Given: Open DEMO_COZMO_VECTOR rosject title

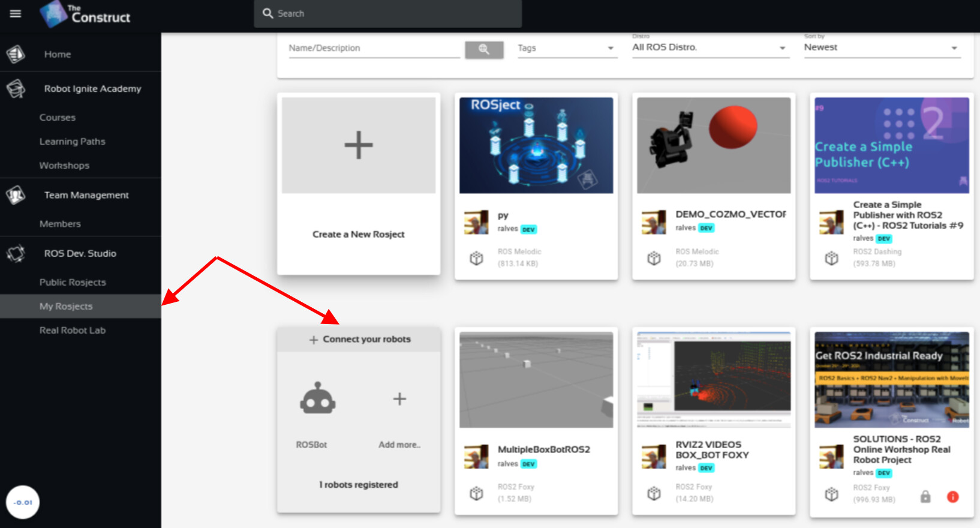Looking at the screenshot, I should point(731,214).
